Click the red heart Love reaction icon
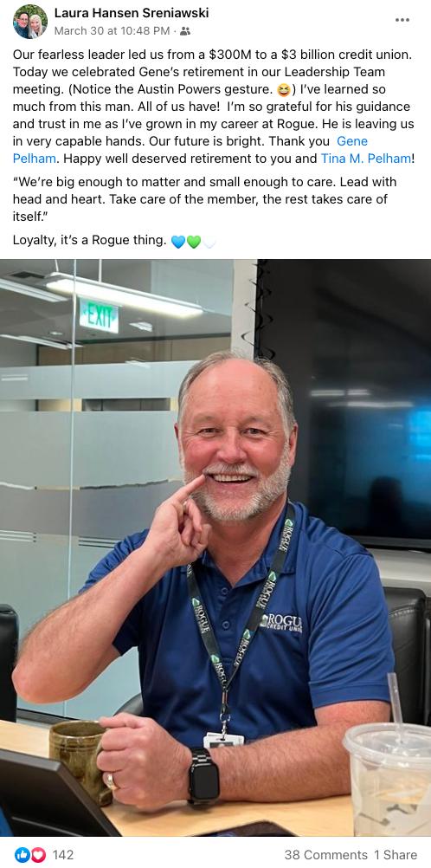431x868 pixels. [x=37, y=855]
